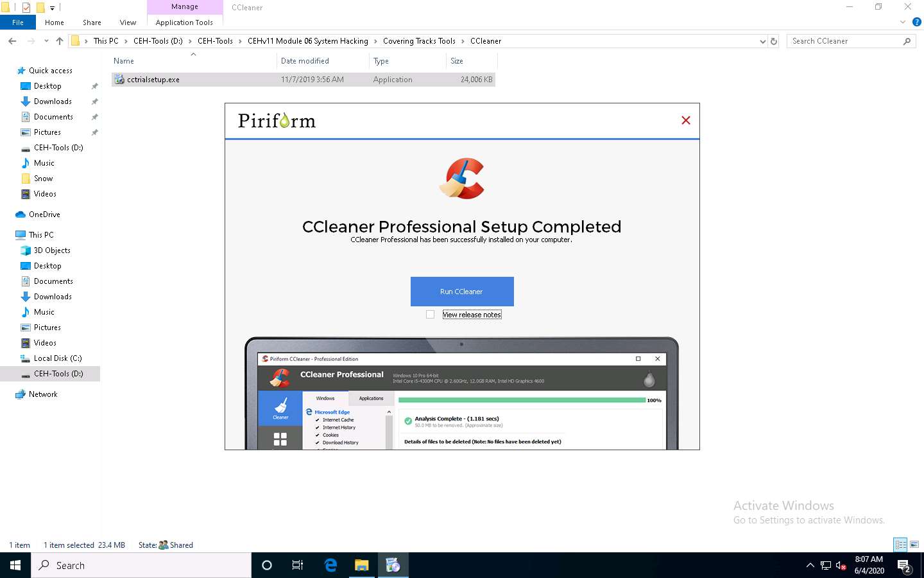The height and width of the screenshot is (578, 924).
Task: Collapse the ribbon using the chevron
Action: tap(903, 22)
